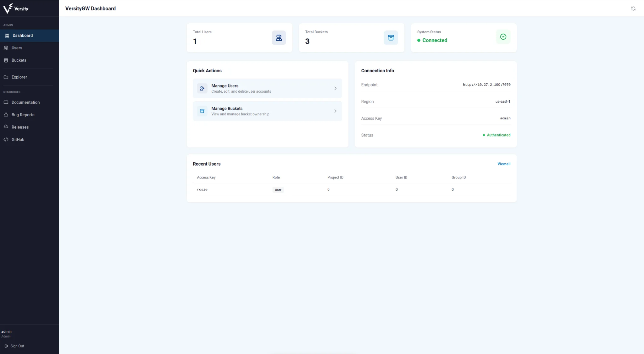Open the Releases resource link
Screen dimensions: 644x354
20,127
